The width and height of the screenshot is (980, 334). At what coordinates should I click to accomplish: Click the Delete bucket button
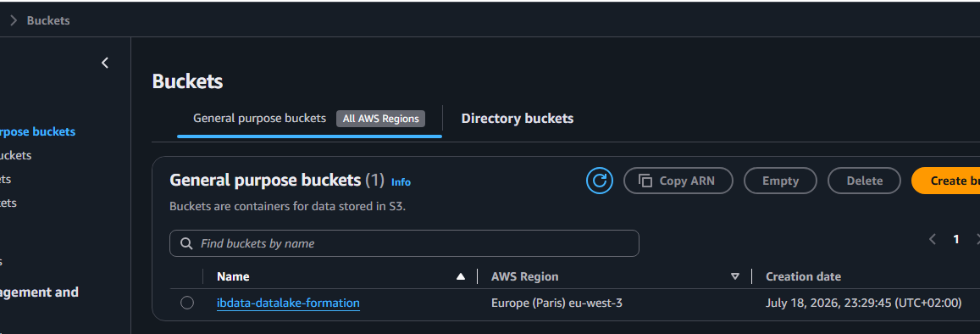(x=864, y=181)
